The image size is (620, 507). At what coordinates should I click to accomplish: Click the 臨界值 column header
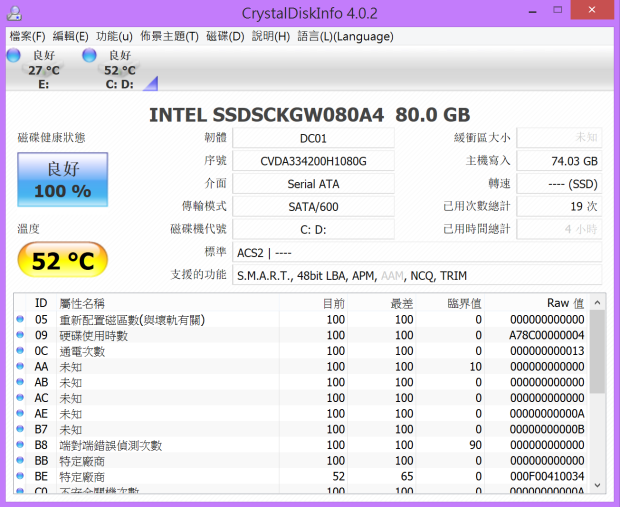pos(450,303)
